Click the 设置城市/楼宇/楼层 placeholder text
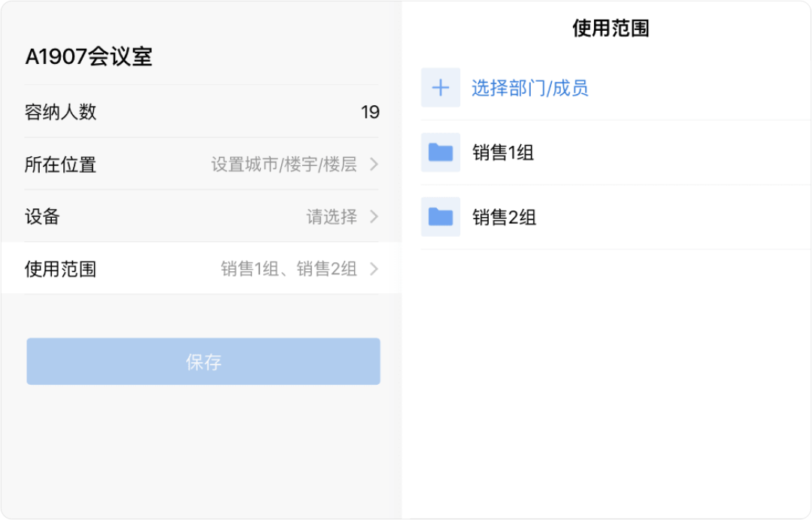The height and width of the screenshot is (520, 812). [283, 165]
